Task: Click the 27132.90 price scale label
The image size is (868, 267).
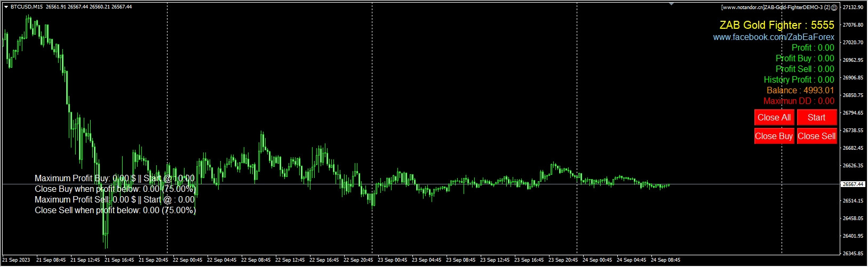Action: [x=853, y=7]
